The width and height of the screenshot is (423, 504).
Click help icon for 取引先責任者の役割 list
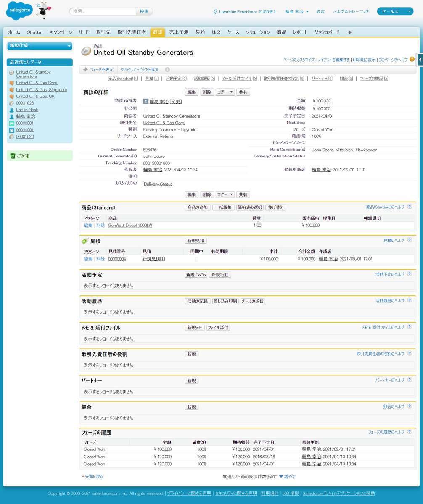coord(410,354)
